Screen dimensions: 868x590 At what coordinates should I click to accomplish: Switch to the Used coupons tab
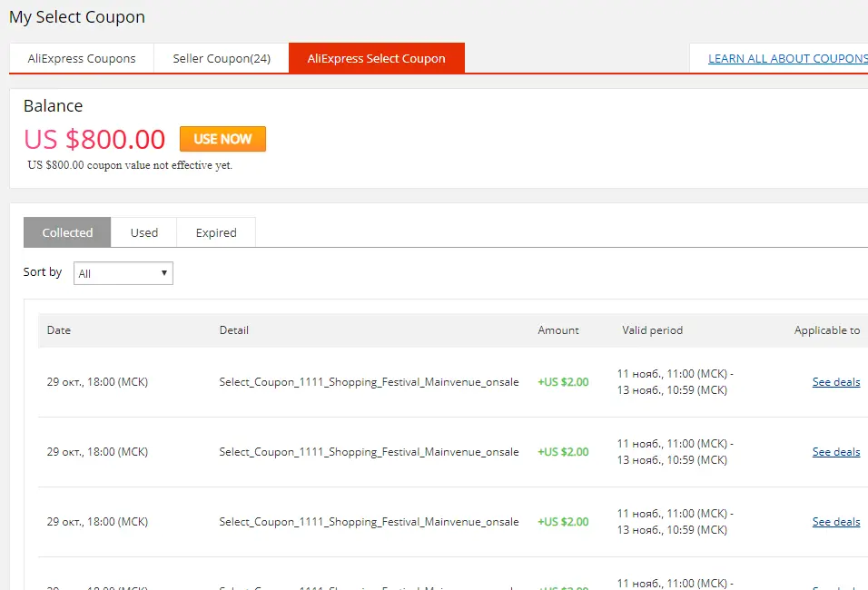pyautogui.click(x=144, y=232)
